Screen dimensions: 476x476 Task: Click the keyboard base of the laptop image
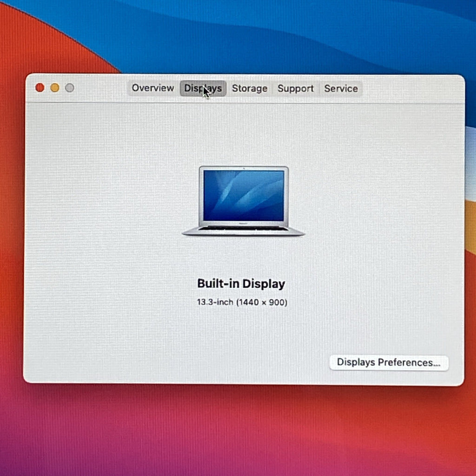(x=243, y=231)
